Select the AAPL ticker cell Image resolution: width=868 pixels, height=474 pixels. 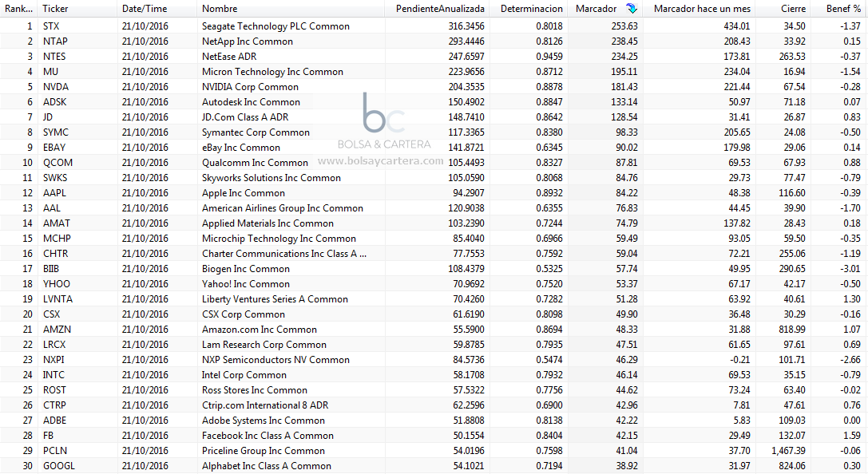pyautogui.click(x=54, y=192)
